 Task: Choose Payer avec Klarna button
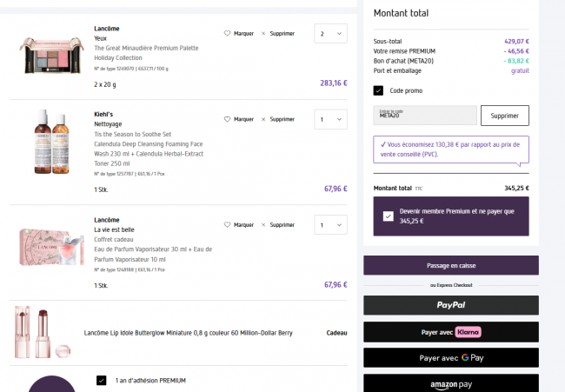(x=451, y=332)
